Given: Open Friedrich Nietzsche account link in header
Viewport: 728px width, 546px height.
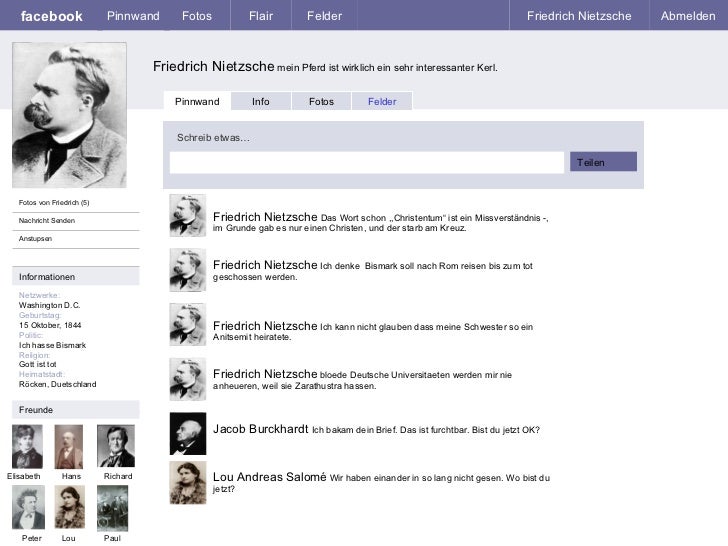Looking at the screenshot, I should [x=579, y=16].
